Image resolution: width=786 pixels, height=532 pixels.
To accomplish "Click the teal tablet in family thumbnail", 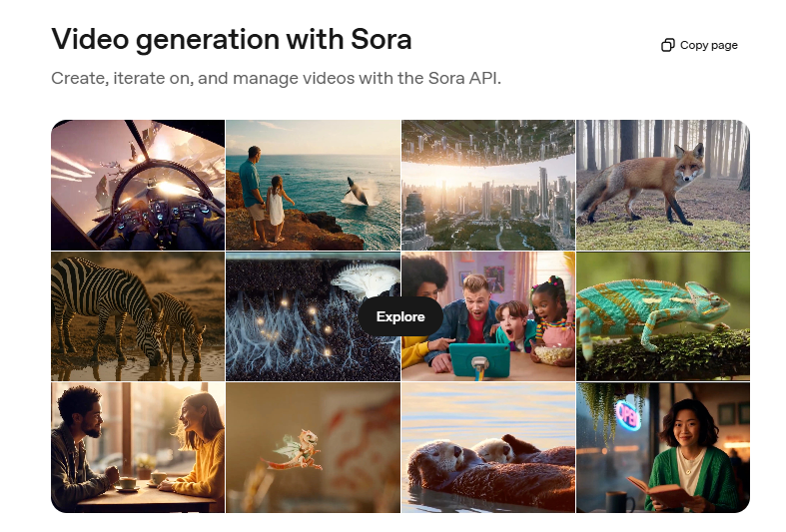I will pyautogui.click(x=479, y=359).
